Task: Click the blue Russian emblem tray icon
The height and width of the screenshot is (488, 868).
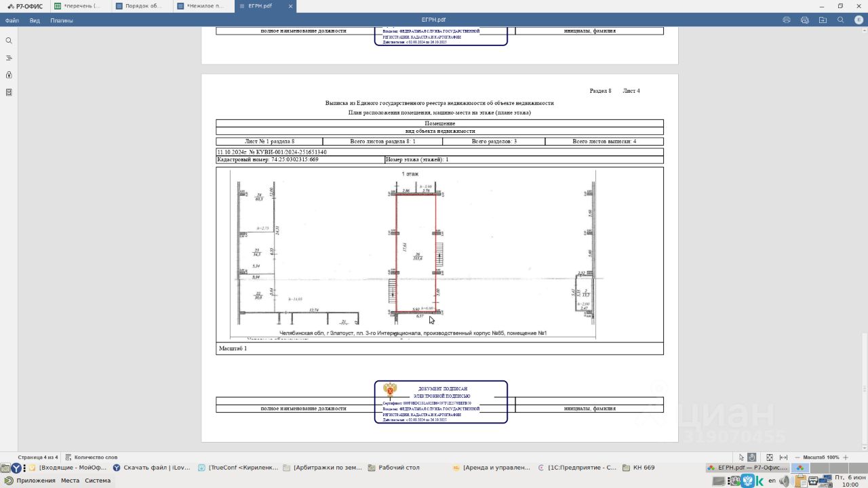Action: pos(748,481)
